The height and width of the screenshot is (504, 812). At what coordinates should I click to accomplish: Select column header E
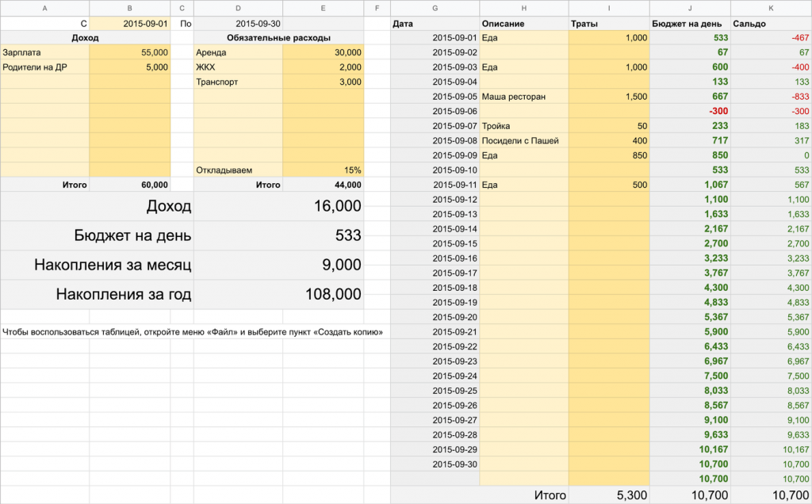(323, 8)
